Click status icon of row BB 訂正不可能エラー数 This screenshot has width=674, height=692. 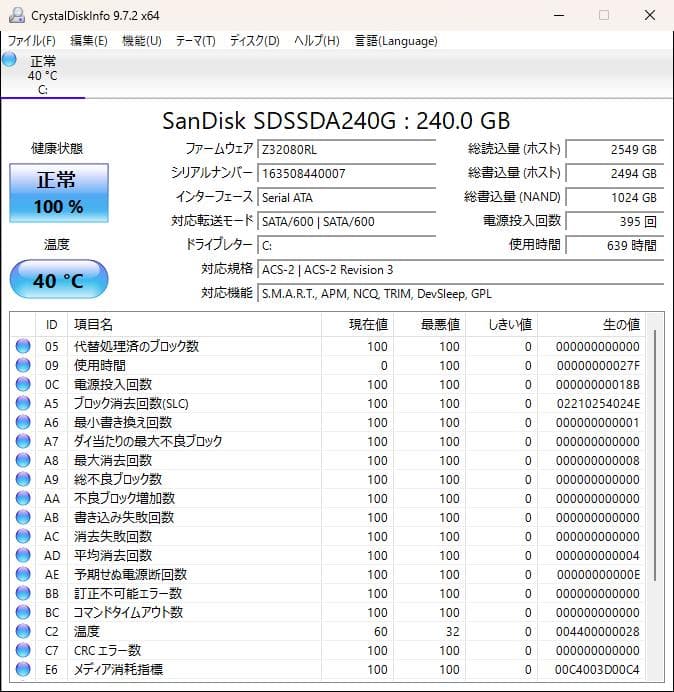(x=23, y=593)
